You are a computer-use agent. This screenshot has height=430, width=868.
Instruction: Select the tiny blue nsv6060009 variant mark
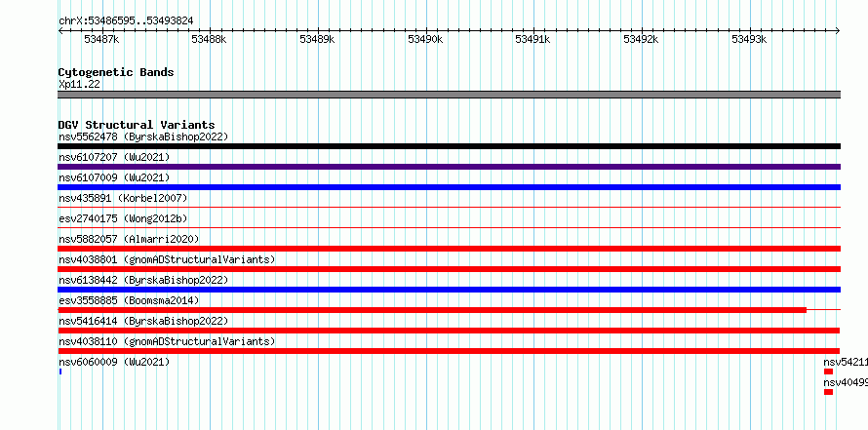pos(60,371)
